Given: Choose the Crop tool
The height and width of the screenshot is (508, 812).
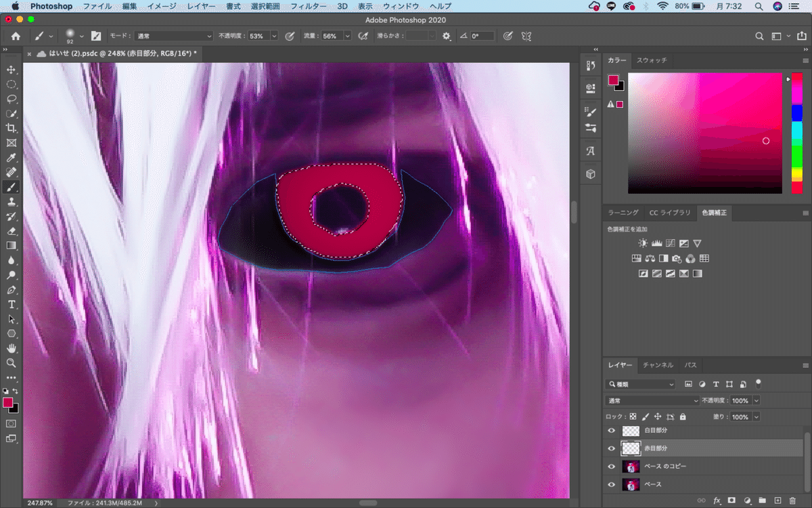Looking at the screenshot, I should 12,128.
